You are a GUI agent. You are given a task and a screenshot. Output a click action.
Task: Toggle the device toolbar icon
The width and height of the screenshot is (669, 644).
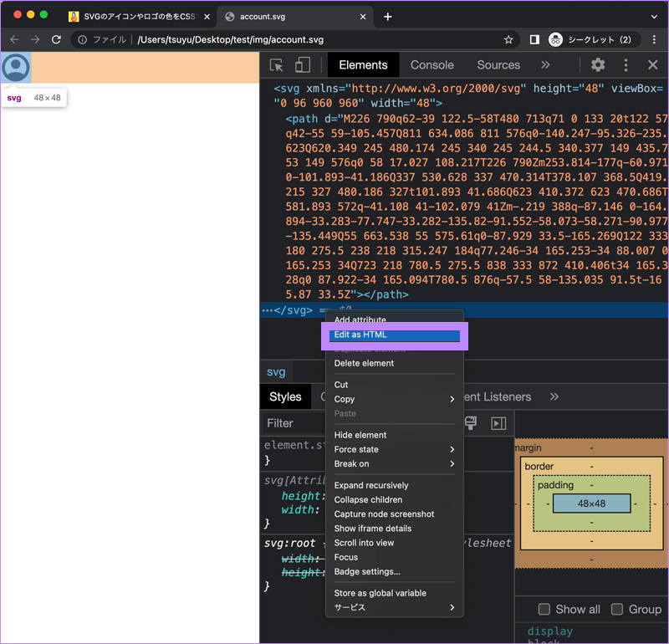303,65
